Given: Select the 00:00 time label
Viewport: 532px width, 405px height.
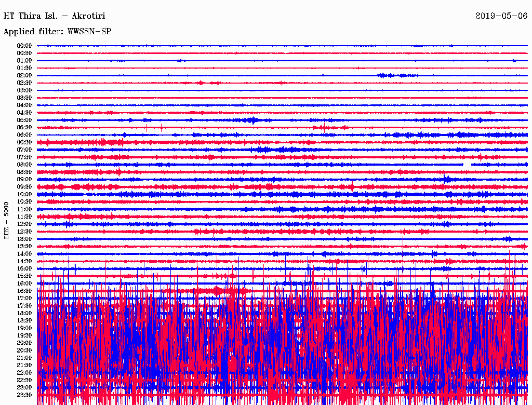Looking at the screenshot, I should tap(24, 46).
